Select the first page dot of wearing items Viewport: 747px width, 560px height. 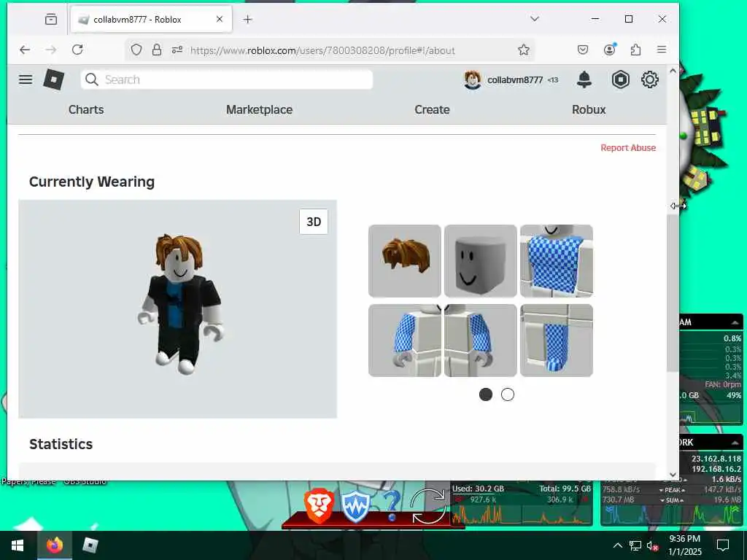click(485, 394)
